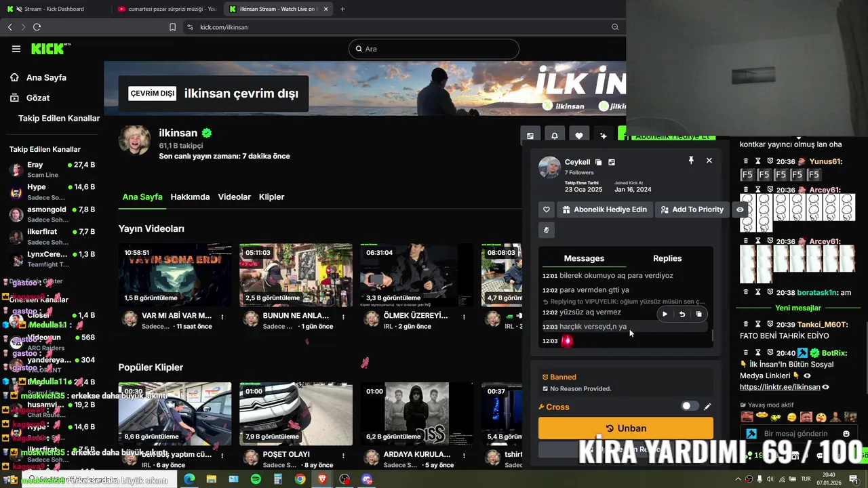Image resolution: width=868 pixels, height=488 pixels.
Task: Open the Videolar tab
Action: (234, 197)
